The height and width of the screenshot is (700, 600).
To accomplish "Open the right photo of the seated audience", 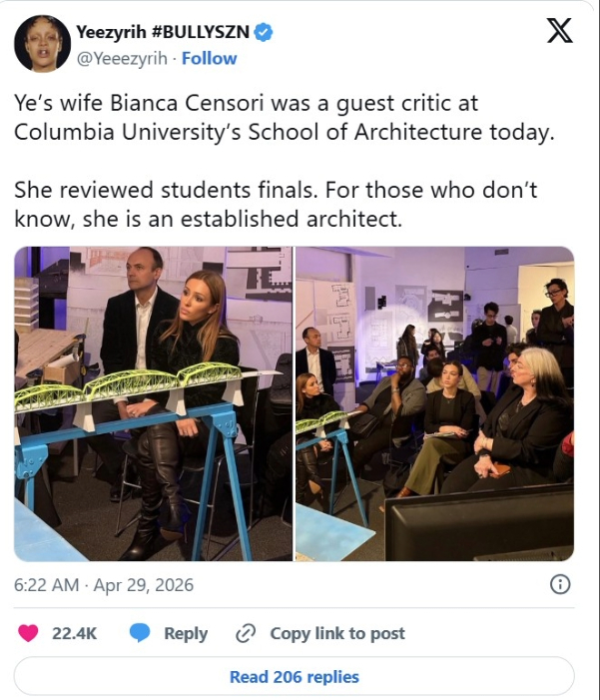I will tap(434, 403).
